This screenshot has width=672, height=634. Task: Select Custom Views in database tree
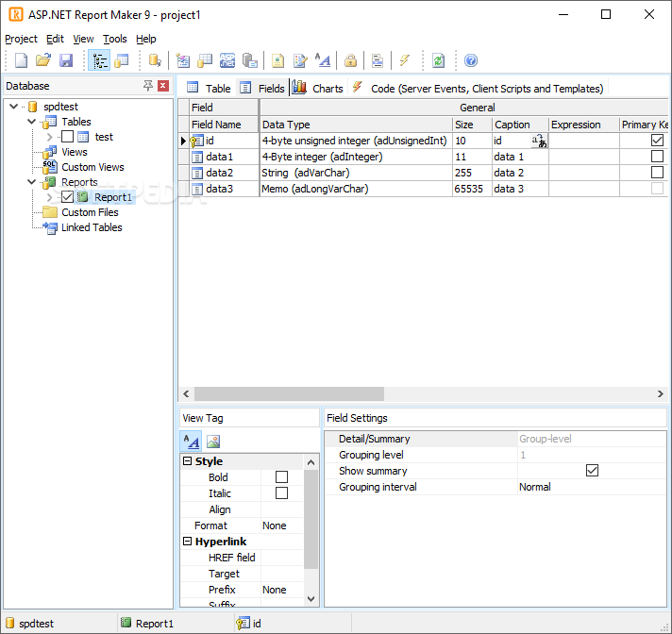click(92, 167)
